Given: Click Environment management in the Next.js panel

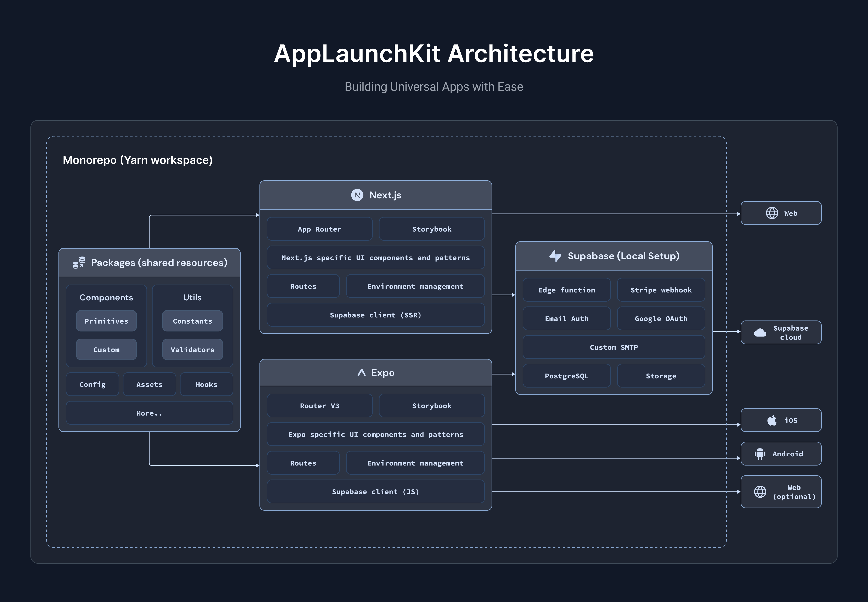Looking at the screenshot, I should pyautogui.click(x=415, y=286).
